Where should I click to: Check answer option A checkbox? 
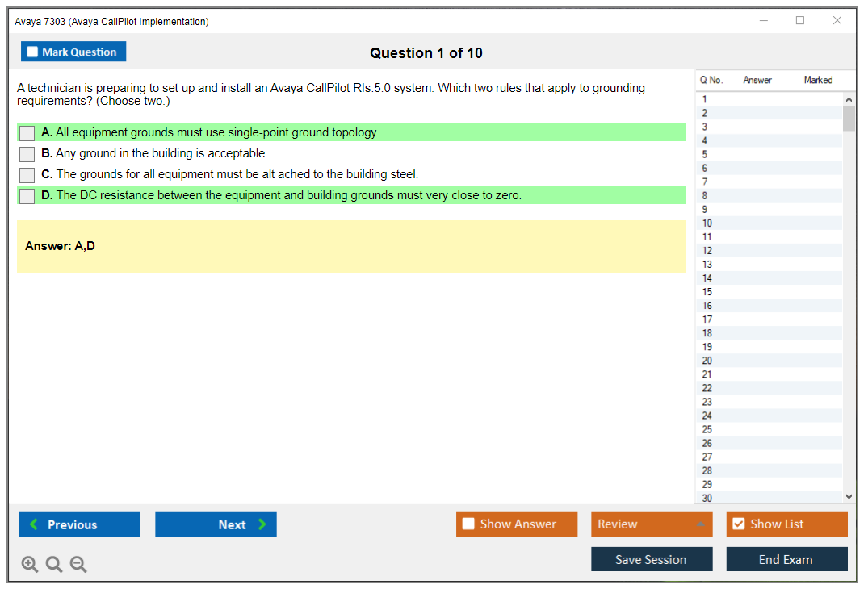[x=27, y=133]
